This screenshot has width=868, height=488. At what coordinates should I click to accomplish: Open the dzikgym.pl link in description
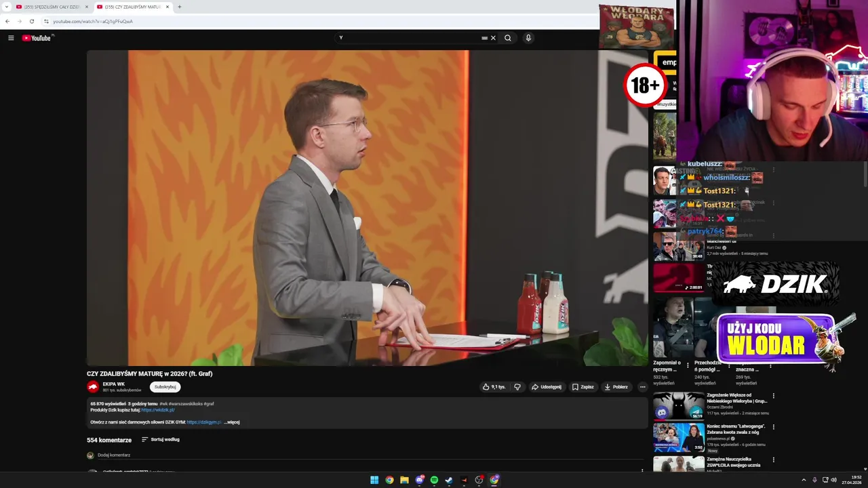(x=204, y=422)
